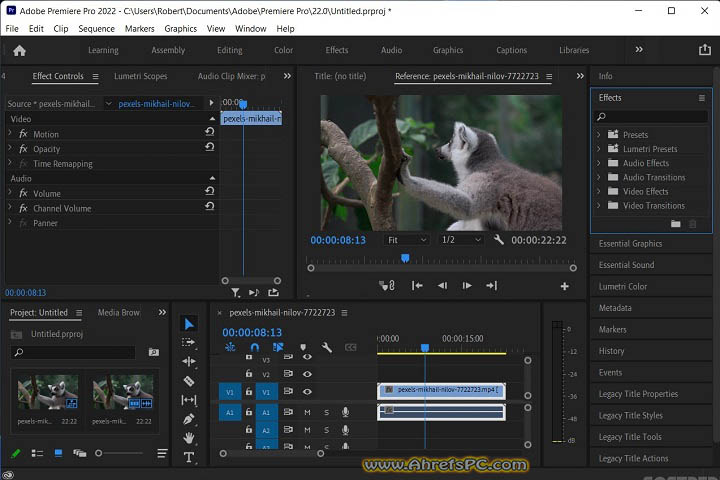Switch project panel to icon view
The image size is (720, 480).
[58, 453]
